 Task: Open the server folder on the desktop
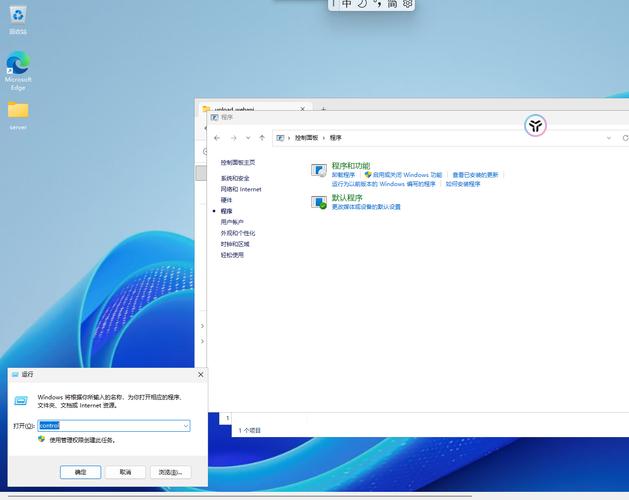(18, 111)
